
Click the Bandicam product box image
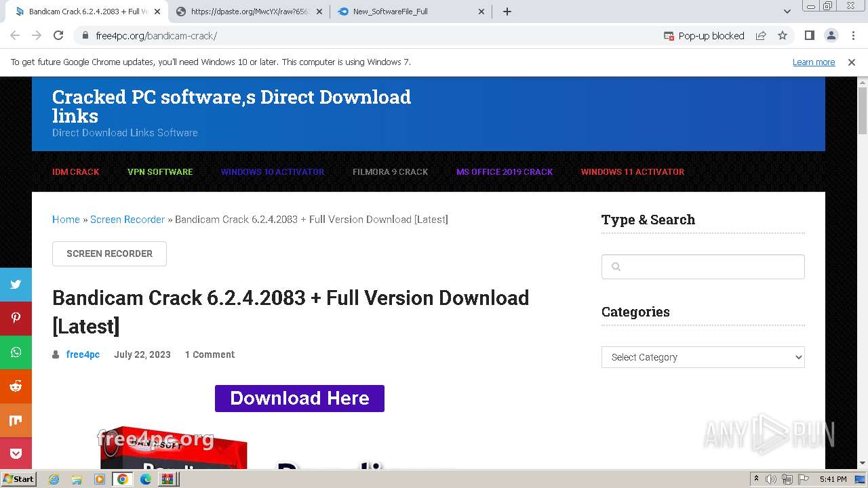[174, 447]
